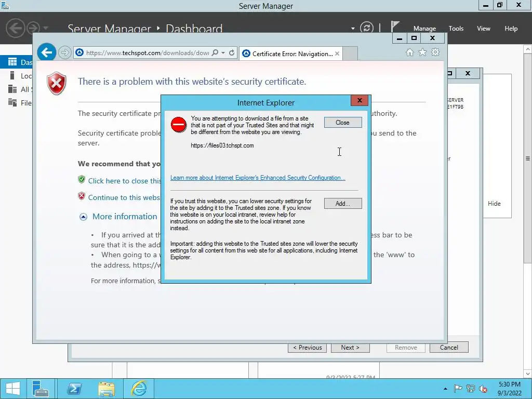Screen dimensions: 532x399
Task: Open Internet Explorer Tools gear icon
Action: (x=435, y=52)
